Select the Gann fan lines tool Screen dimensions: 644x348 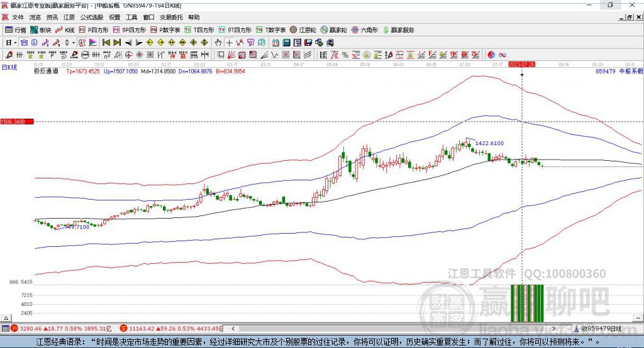(x=231, y=55)
